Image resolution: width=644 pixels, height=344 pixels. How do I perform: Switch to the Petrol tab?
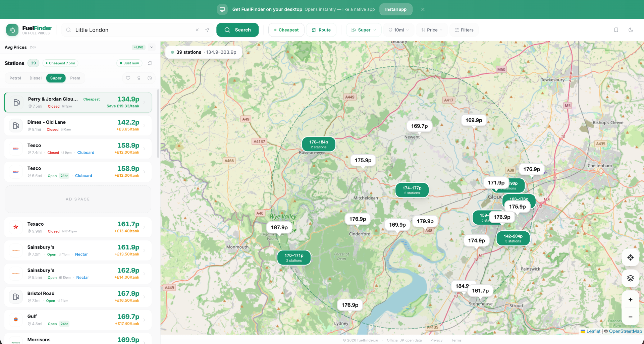(x=15, y=78)
